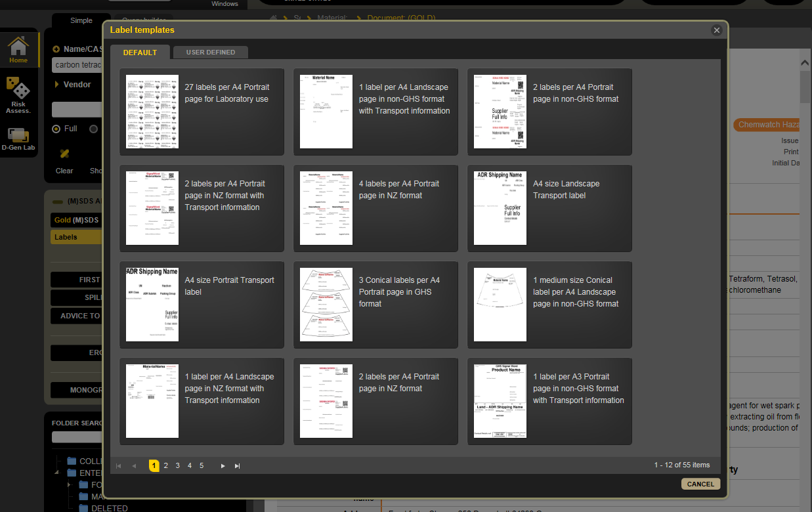The image size is (812, 512).
Task: Close the Label templates dialog
Action: (x=717, y=30)
